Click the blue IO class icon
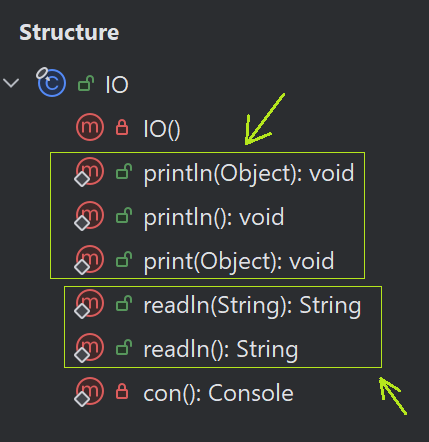The height and width of the screenshot is (442, 429). pos(51,82)
